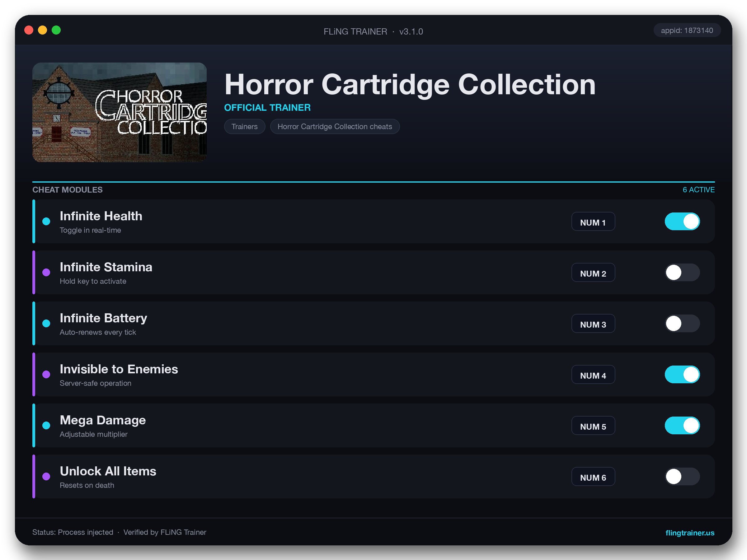Click the cyan status dot beside Infinite Health

point(46,222)
